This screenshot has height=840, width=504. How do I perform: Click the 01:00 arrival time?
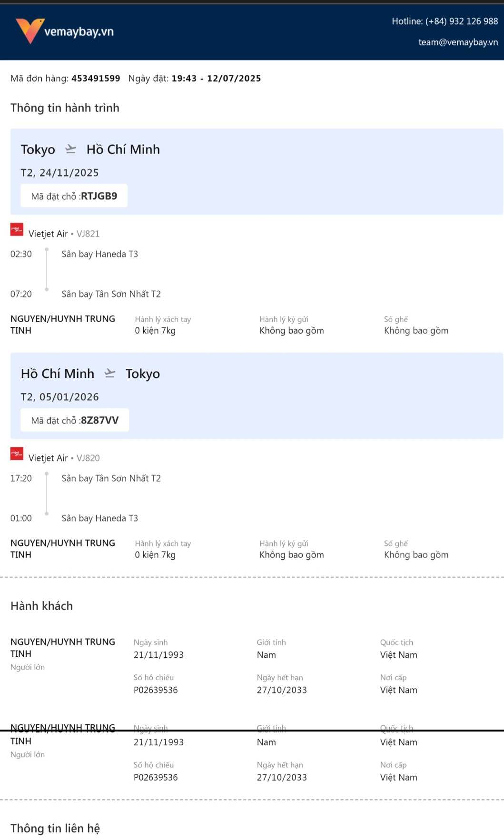[x=21, y=518]
